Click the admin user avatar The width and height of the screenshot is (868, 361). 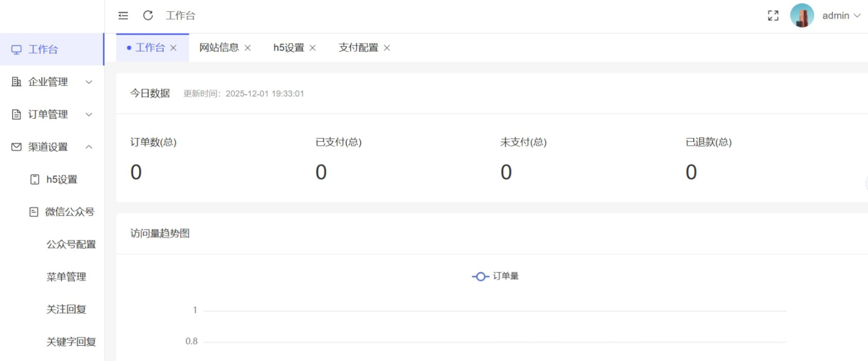(802, 16)
